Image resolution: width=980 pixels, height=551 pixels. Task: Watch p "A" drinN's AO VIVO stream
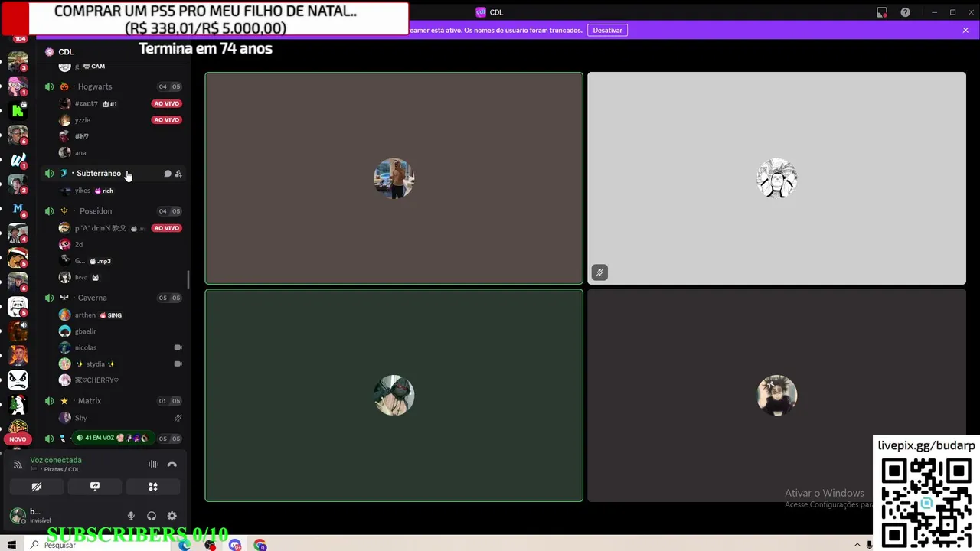click(166, 228)
